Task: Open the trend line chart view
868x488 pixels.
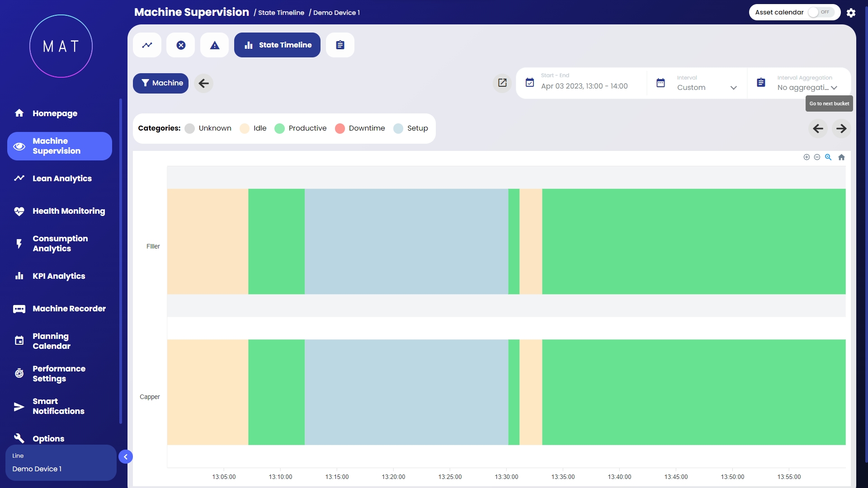Action: point(147,45)
